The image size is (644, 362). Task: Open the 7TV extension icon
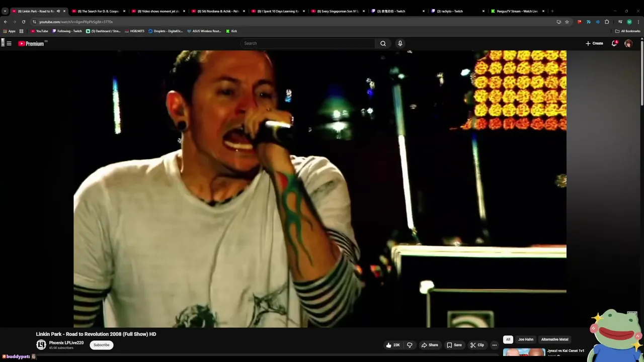(x=589, y=22)
